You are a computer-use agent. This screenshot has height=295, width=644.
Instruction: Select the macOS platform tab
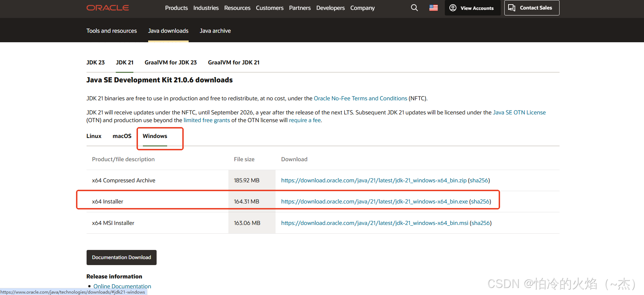tap(122, 136)
